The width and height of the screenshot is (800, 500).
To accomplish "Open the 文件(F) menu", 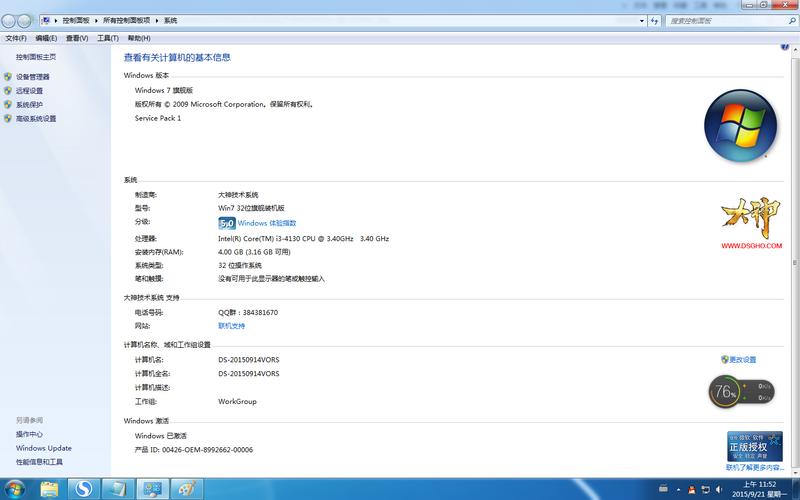I will coord(16,38).
